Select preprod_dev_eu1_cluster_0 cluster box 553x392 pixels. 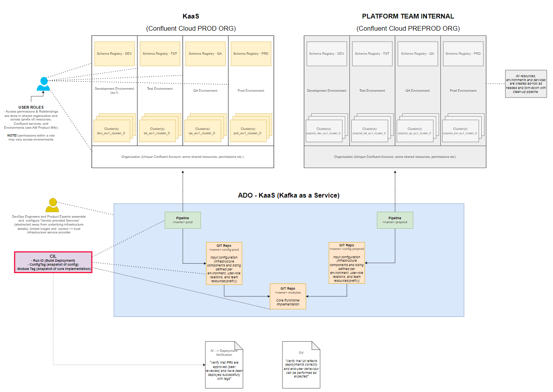click(324, 131)
